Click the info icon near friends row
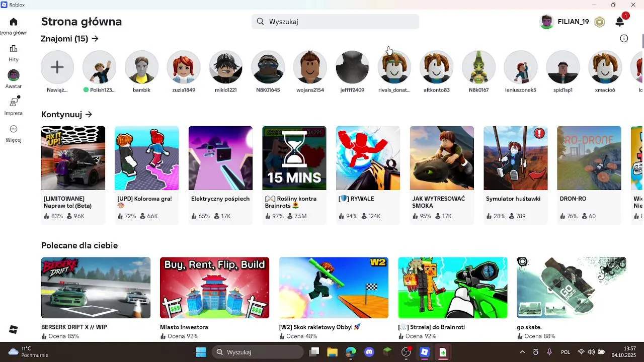The image size is (644, 362). pyautogui.click(x=624, y=39)
